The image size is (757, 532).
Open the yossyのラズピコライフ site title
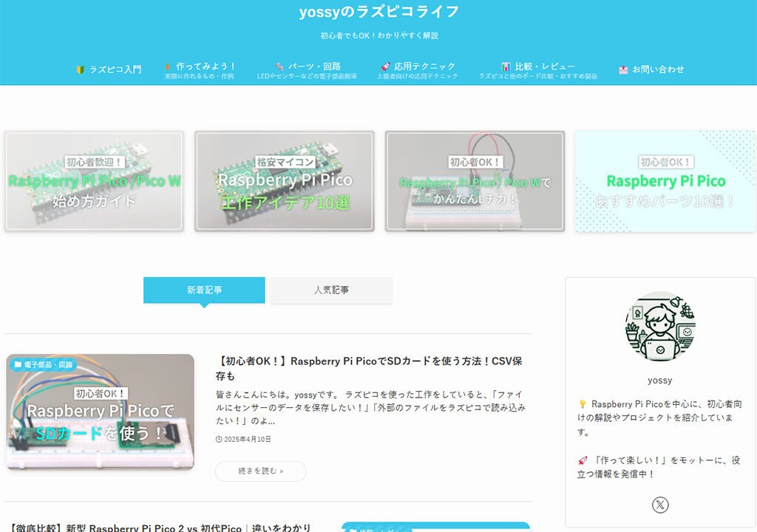coord(378,12)
